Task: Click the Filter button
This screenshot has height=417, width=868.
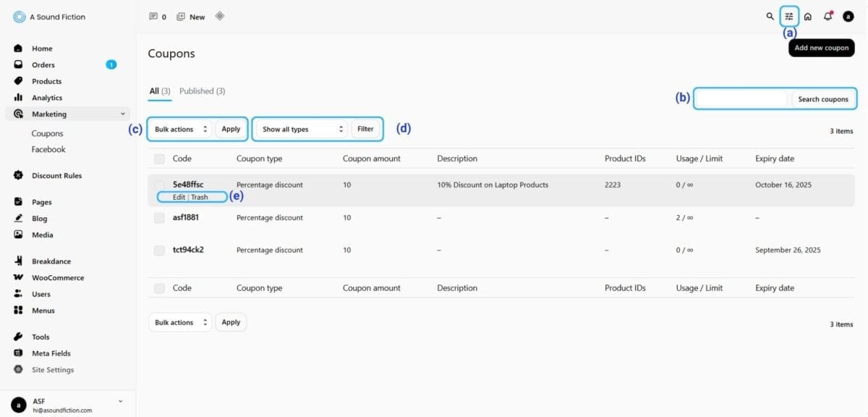Action: click(x=365, y=130)
